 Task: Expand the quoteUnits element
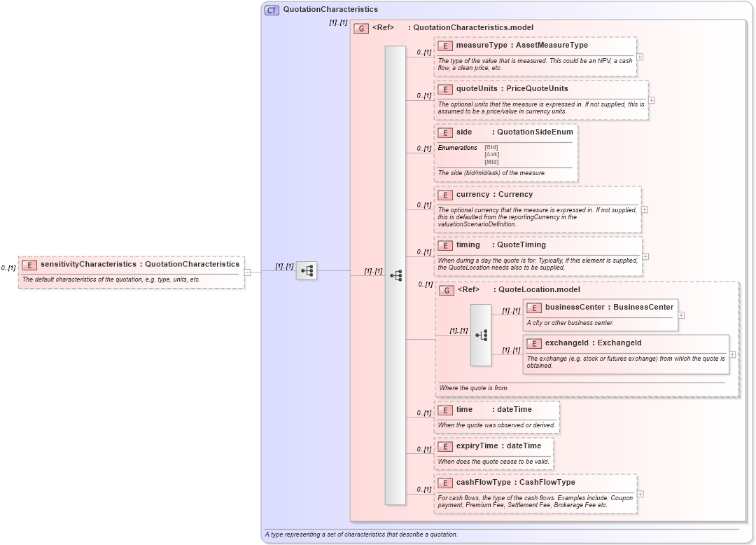pyautogui.click(x=652, y=100)
